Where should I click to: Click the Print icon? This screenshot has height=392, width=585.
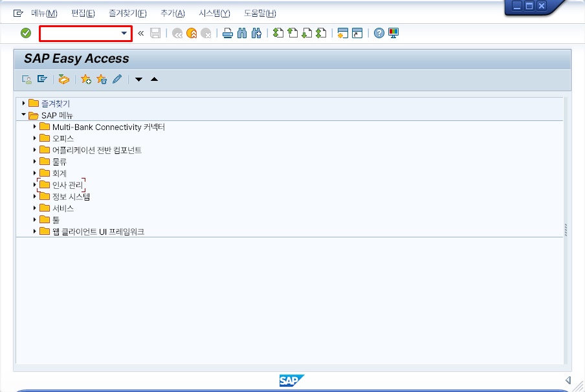pos(228,33)
